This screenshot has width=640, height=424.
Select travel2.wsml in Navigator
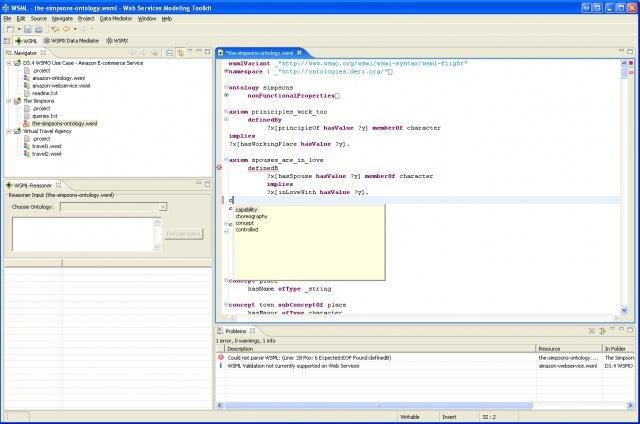pos(47,154)
